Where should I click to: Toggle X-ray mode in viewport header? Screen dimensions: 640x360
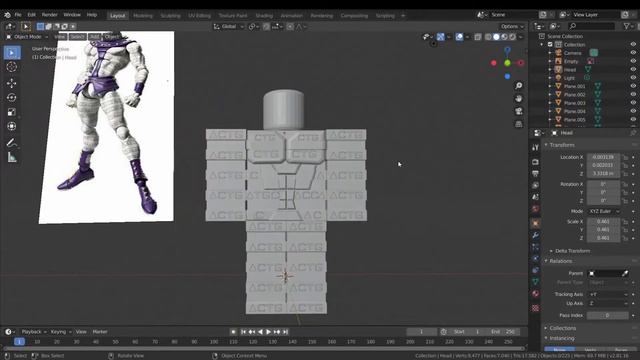point(478,37)
